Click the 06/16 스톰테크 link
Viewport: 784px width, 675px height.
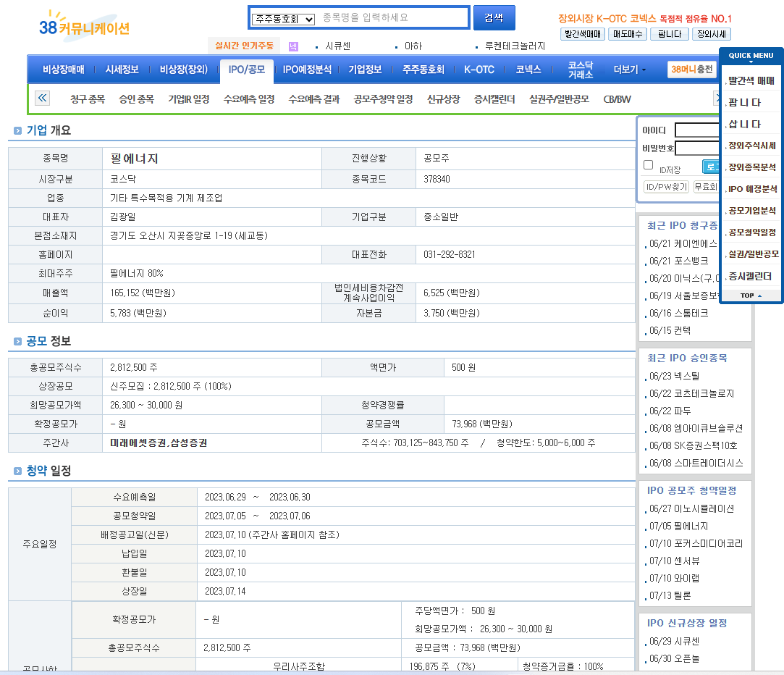(x=678, y=313)
